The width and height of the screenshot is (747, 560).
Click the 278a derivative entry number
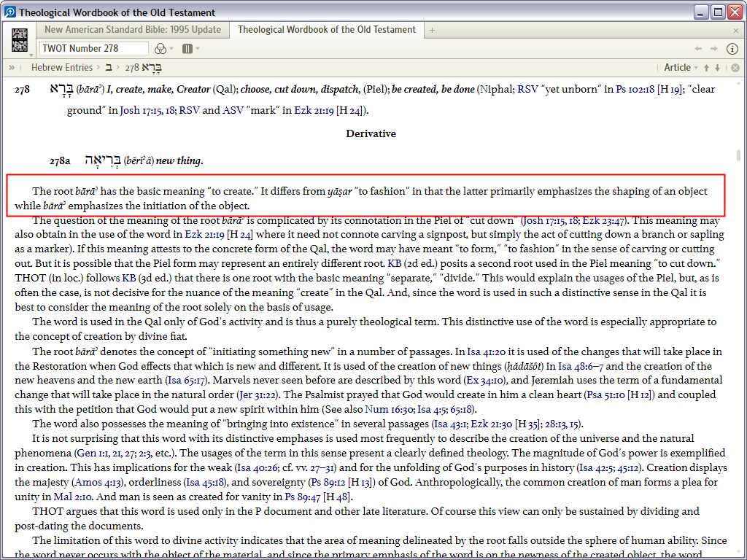coord(60,160)
